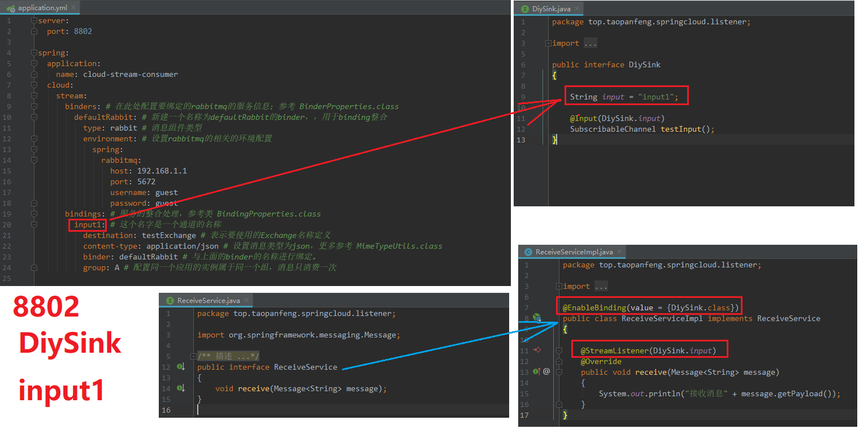The height and width of the screenshot is (433, 868).
Task: Click 'name: cloud-stream-consumer' line
Action: [117, 75]
